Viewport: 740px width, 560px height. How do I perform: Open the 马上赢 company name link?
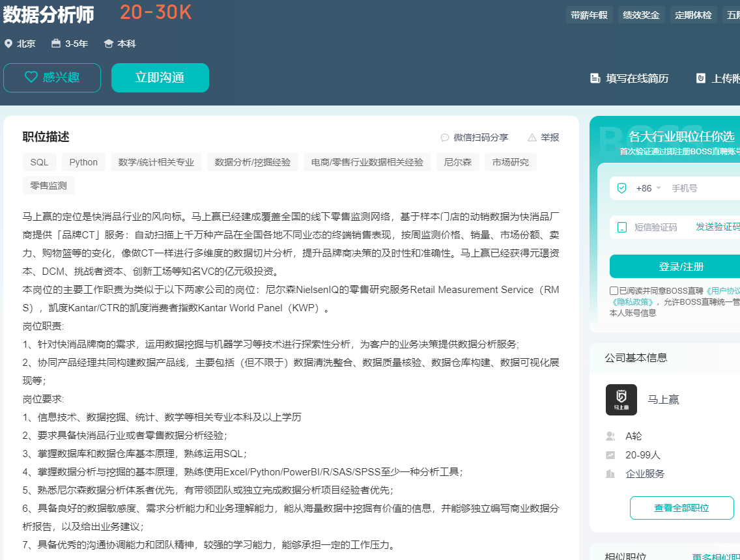tap(663, 400)
